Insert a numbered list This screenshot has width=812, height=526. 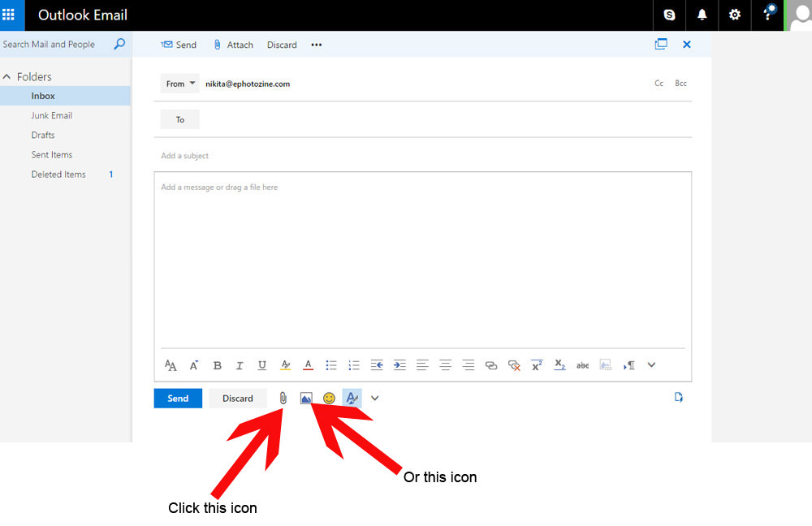point(354,365)
